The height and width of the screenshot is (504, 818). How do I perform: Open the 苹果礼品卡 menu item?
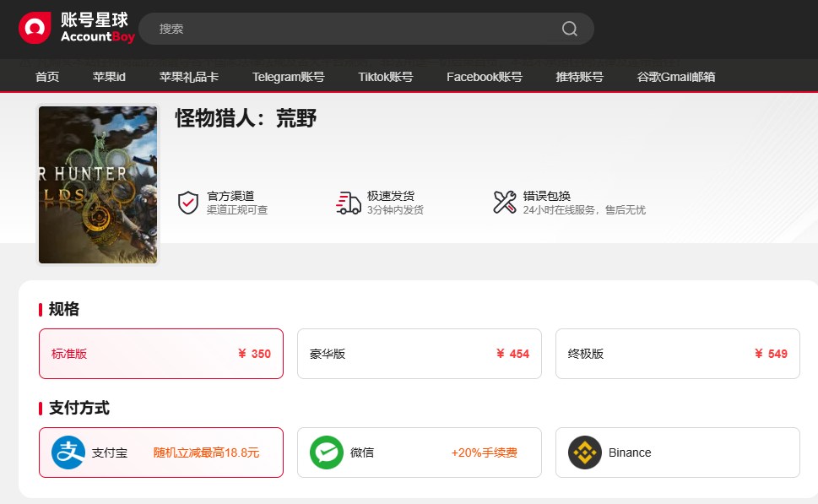(x=189, y=77)
